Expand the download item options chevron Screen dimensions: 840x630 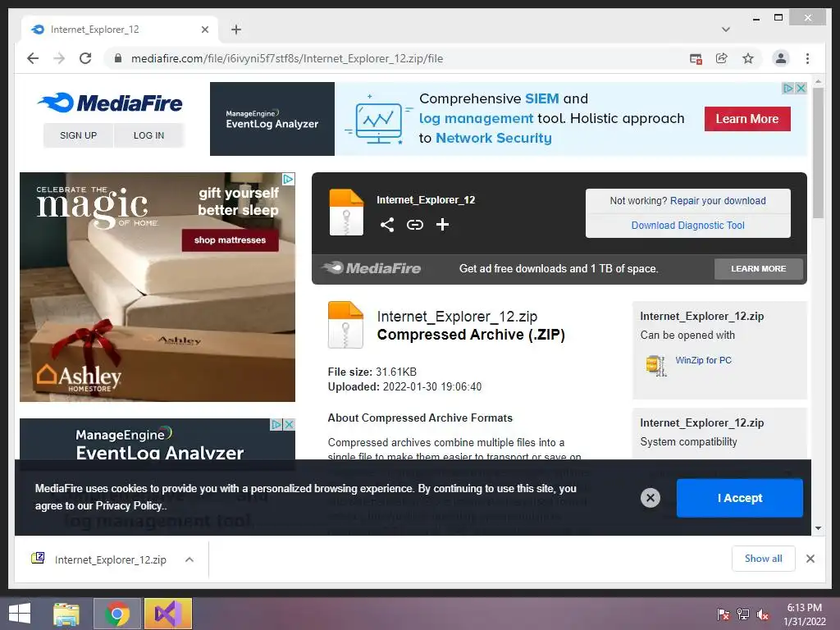[x=189, y=559]
